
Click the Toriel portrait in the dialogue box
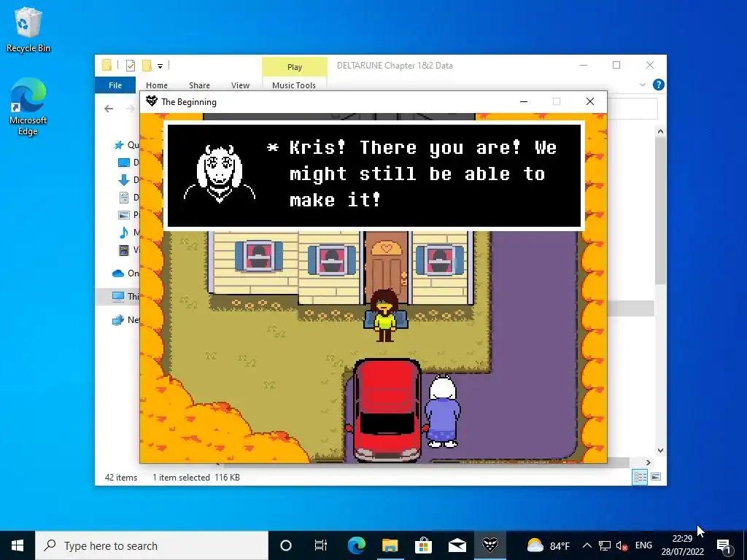[220, 174]
